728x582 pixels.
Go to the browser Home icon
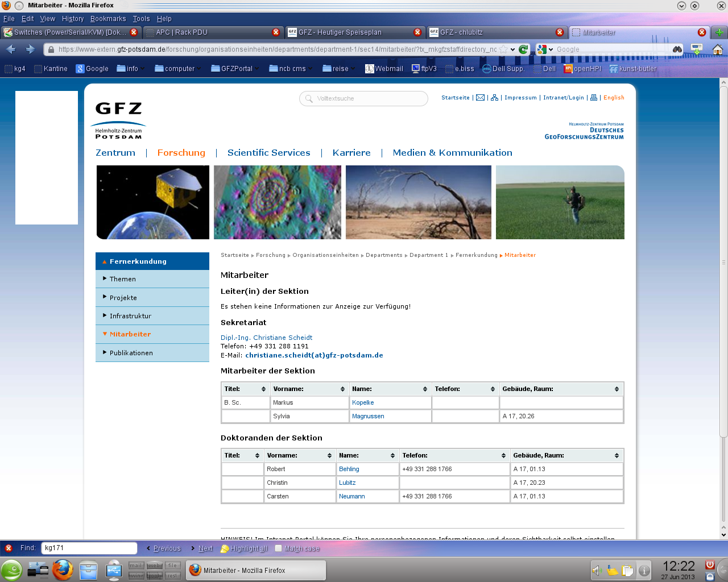718,49
